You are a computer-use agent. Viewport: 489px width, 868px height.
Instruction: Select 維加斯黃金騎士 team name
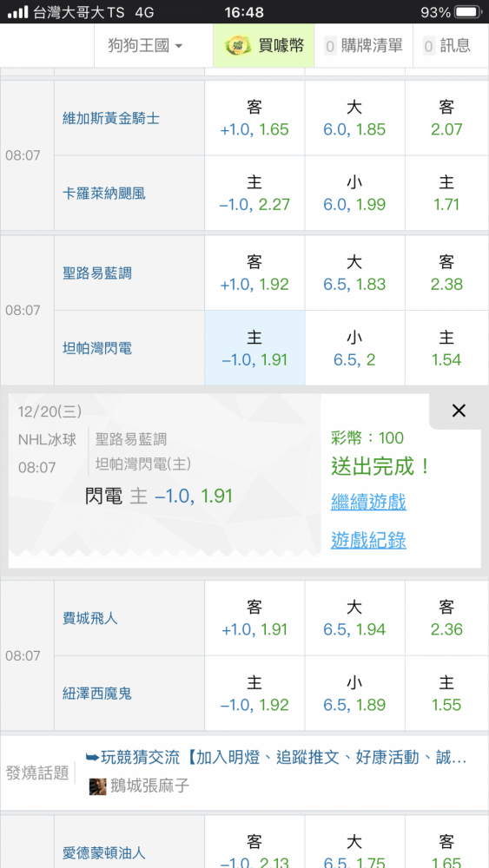[111, 118]
